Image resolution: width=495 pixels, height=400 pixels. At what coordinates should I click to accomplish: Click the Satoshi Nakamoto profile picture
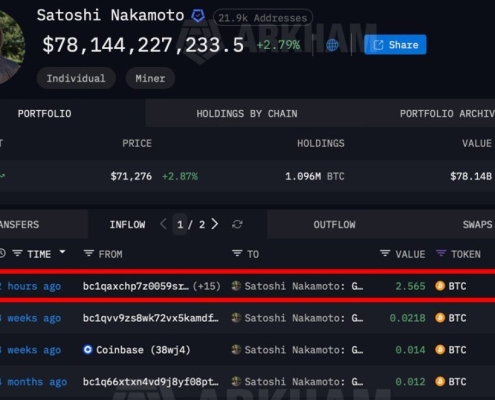tap(11, 47)
